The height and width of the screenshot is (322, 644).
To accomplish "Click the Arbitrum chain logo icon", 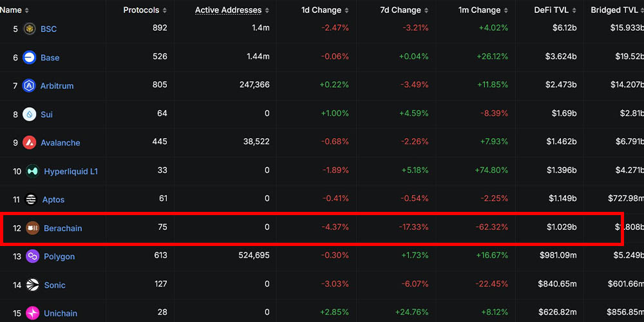I will tap(30, 86).
